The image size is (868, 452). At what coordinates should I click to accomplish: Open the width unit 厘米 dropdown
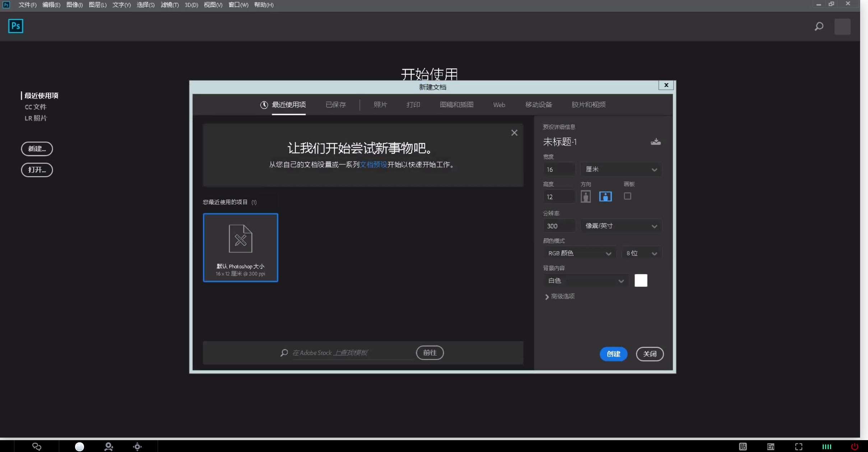pos(621,169)
